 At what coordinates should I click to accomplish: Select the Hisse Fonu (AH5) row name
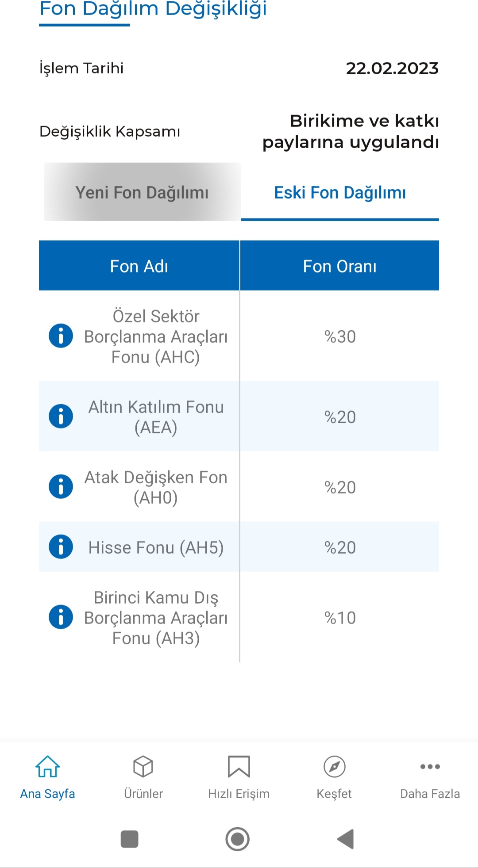pyautogui.click(x=156, y=547)
